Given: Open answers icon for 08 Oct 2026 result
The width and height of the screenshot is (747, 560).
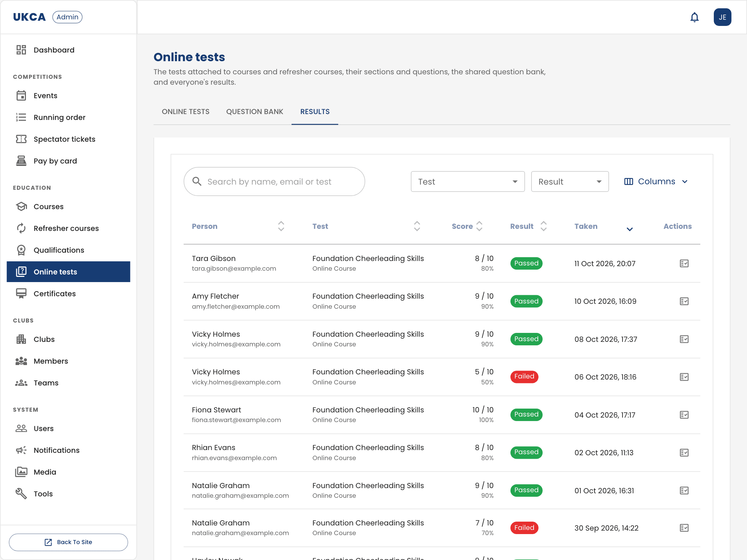Looking at the screenshot, I should pos(684,339).
